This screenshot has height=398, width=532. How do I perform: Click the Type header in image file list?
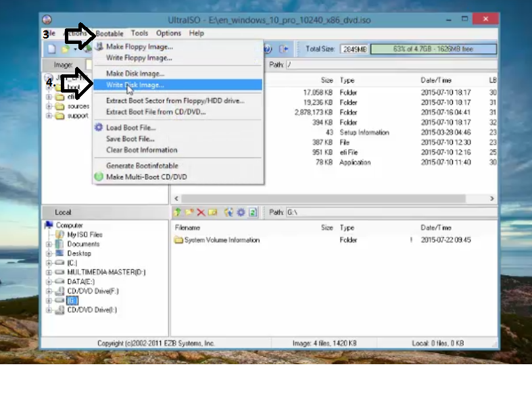(347, 80)
